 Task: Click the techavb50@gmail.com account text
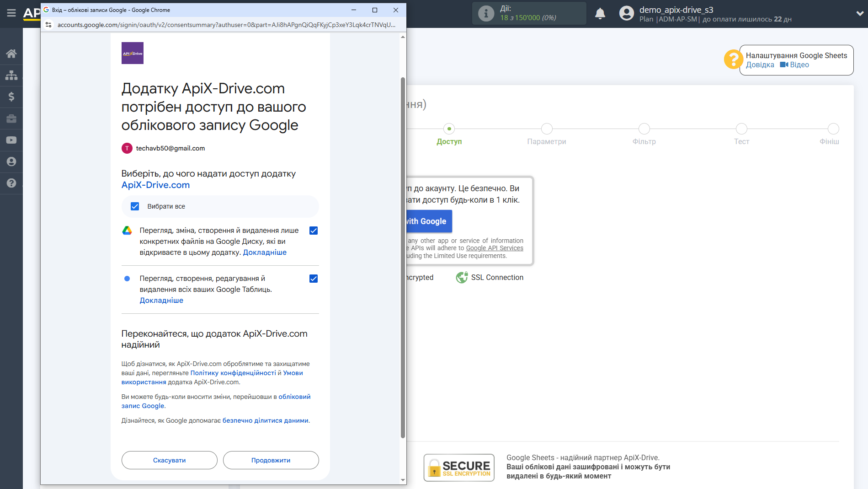click(x=170, y=148)
